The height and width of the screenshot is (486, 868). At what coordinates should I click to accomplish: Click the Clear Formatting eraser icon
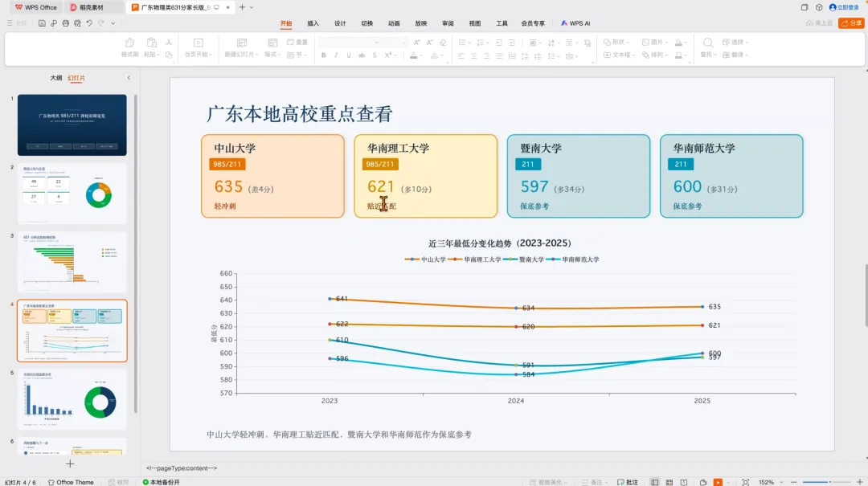tap(443, 43)
